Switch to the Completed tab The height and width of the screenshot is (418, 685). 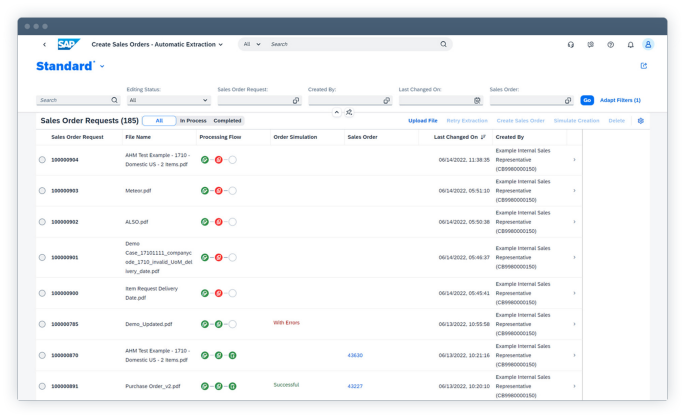[227, 121]
